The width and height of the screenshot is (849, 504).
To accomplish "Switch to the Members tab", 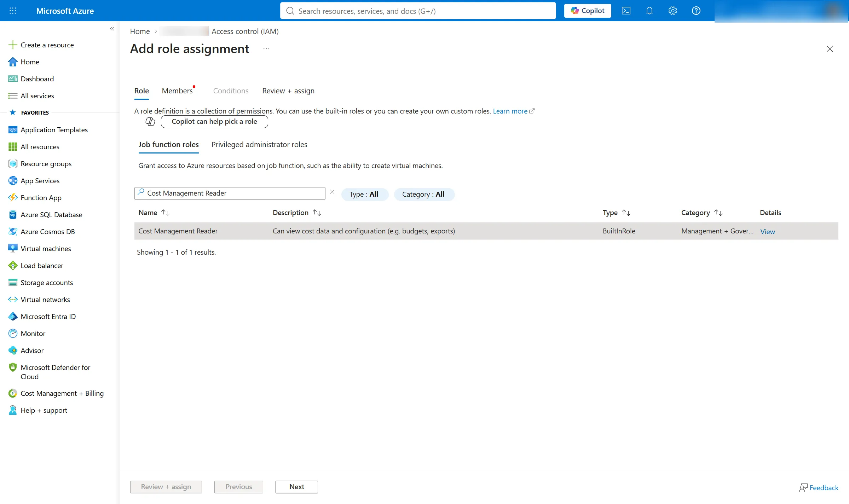I will pos(177,91).
